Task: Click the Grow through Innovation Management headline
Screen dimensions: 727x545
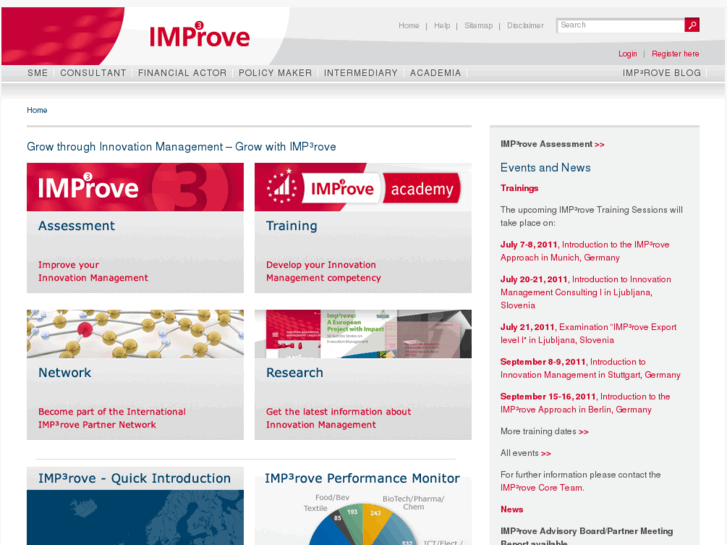Action: pos(181,147)
